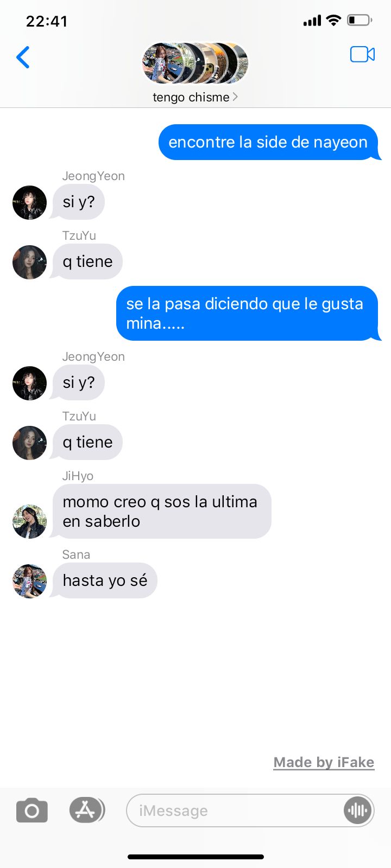Viewport: 391px width, 868px height.
Task: Tap the blue back arrow
Action: (x=23, y=57)
